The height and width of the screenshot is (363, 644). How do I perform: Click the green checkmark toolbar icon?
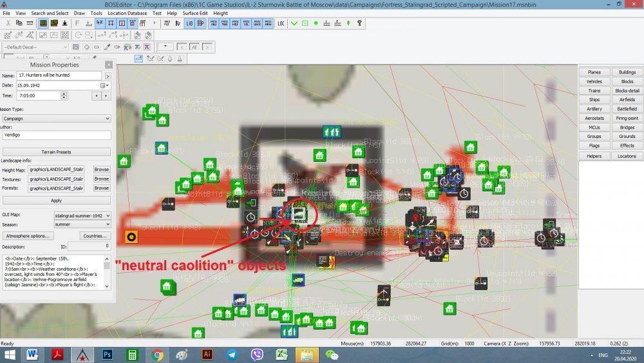(x=294, y=23)
